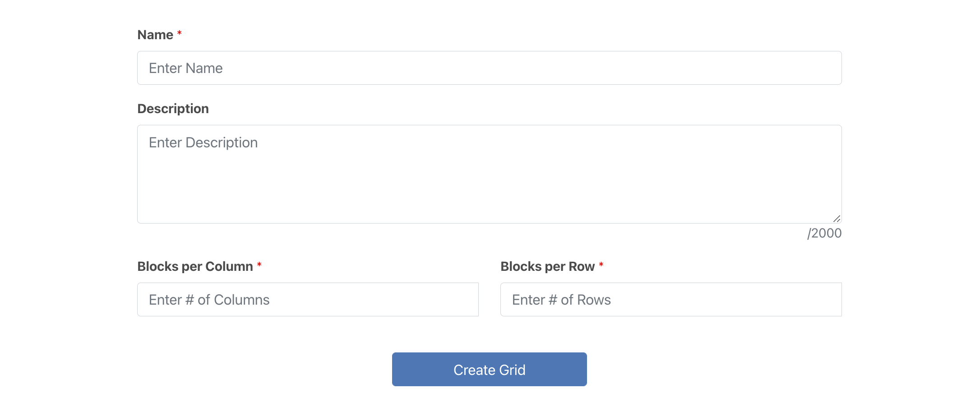The image size is (980, 411).
Task: Click the Blocks per Column label
Action: point(195,267)
